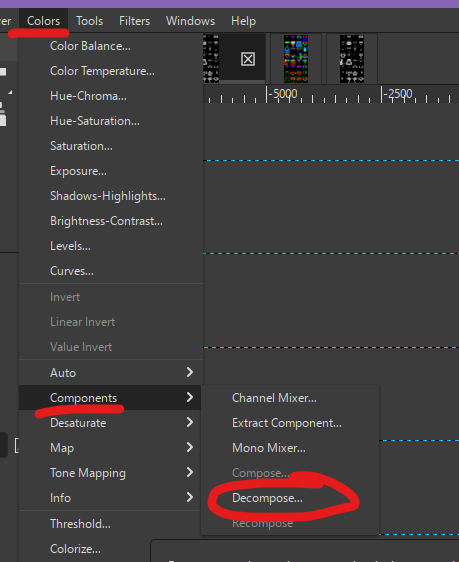Expand the Info submenu

(x=111, y=498)
